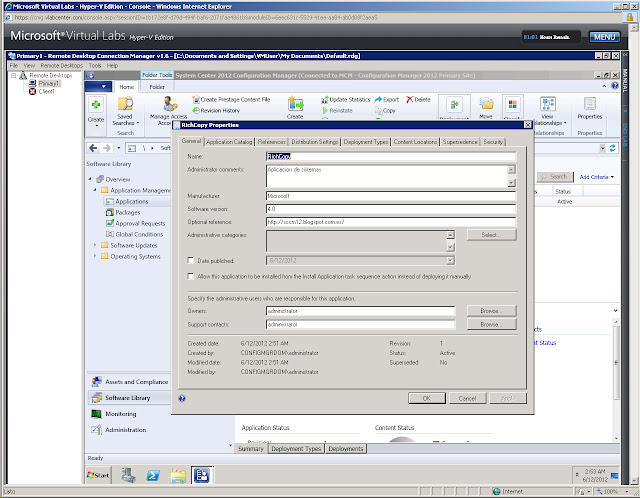
Task: Open the Add Criteria dropdown
Action: [596, 177]
